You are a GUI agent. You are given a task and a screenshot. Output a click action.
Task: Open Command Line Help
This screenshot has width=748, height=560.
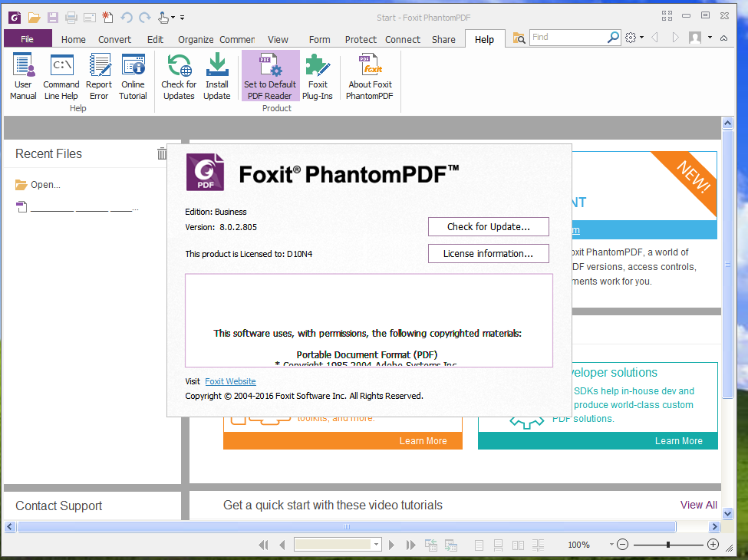61,76
